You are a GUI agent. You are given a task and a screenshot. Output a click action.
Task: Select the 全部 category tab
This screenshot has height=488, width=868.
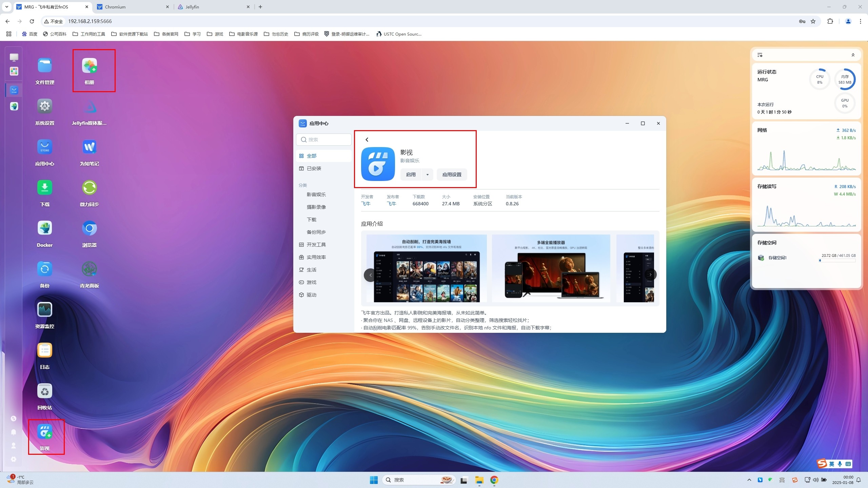click(x=324, y=156)
